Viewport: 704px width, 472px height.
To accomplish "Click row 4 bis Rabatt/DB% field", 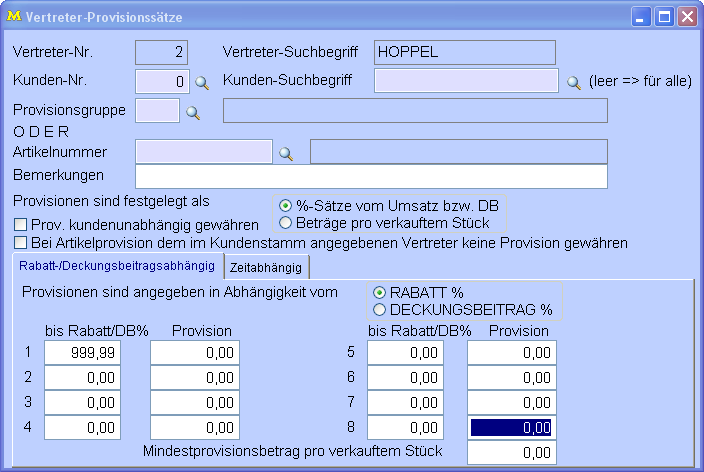I will pyautogui.click(x=83, y=428).
